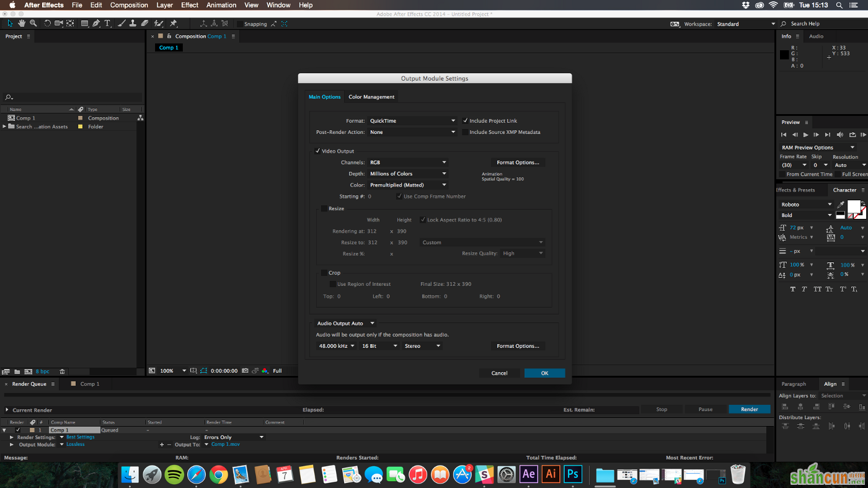Viewport: 868px width, 488px height.
Task: Click the eyedropper in Character panel
Action: pyautogui.click(x=841, y=205)
